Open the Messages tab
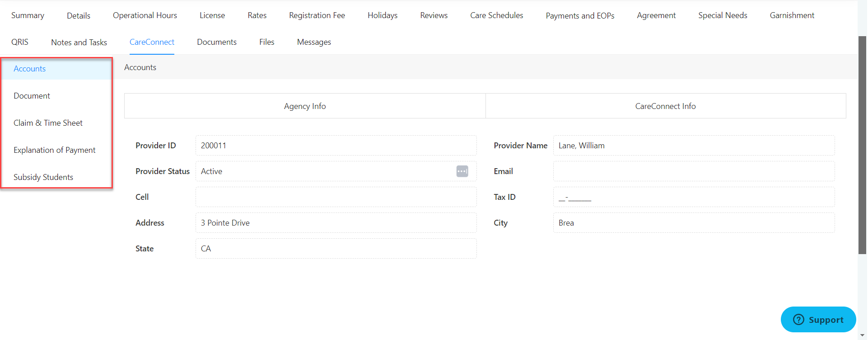The width and height of the screenshot is (868, 340). coord(314,42)
